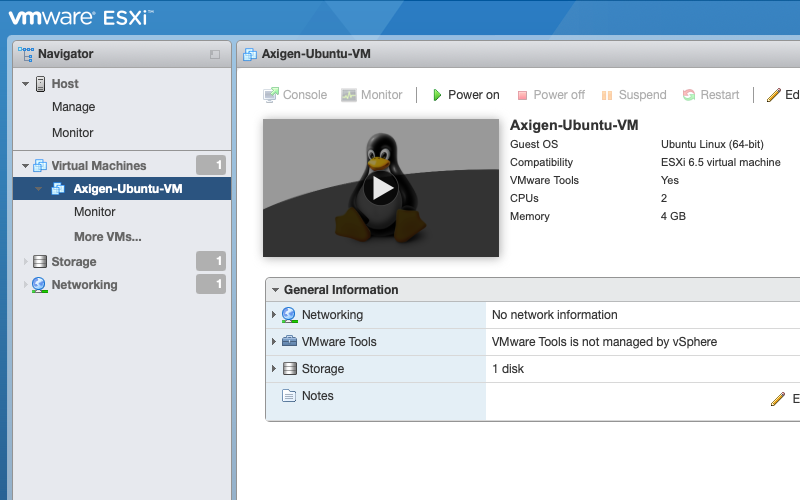Click the Console screen icon in the toolbar

point(271,95)
